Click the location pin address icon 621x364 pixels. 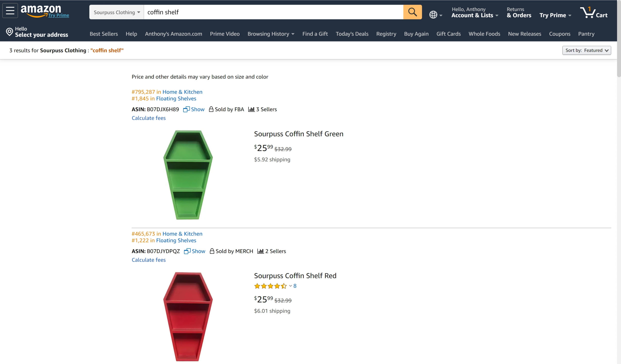click(9, 32)
